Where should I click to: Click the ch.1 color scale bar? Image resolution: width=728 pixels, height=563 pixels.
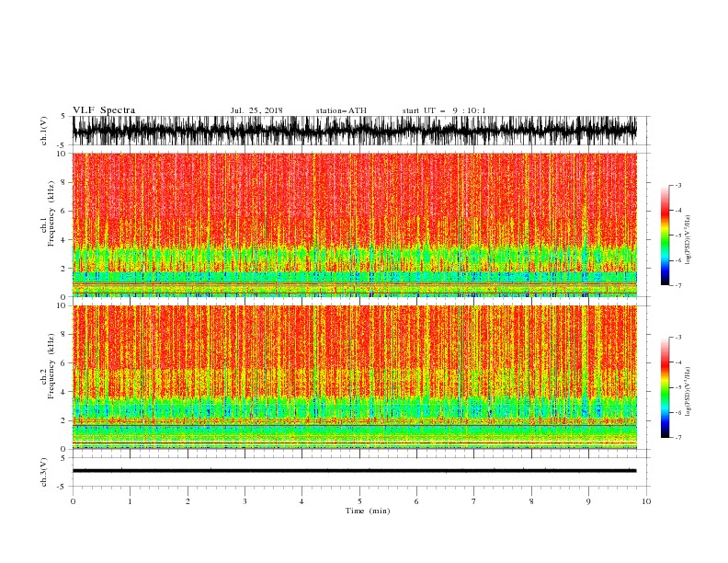[665, 236]
